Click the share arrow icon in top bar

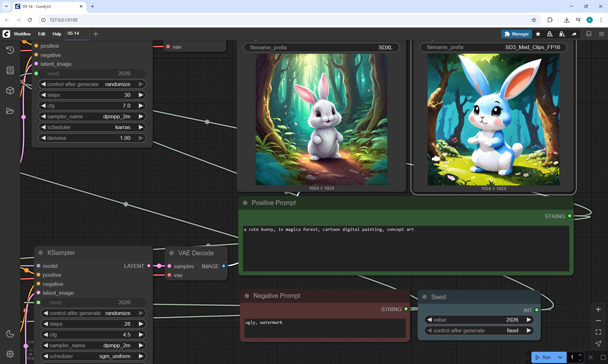[574, 34]
